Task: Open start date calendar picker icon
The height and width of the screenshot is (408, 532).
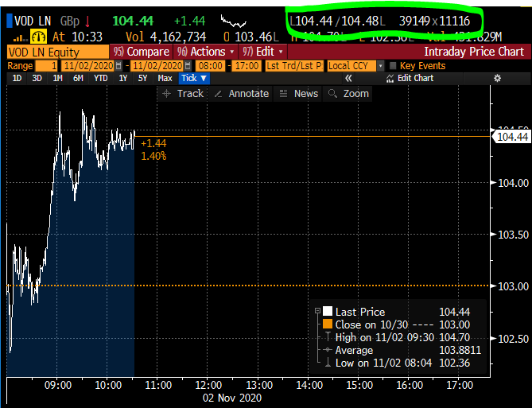Action: click(x=118, y=65)
